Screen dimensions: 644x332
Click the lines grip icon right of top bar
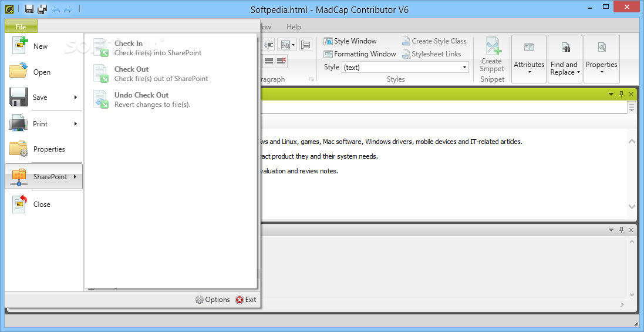click(631, 108)
